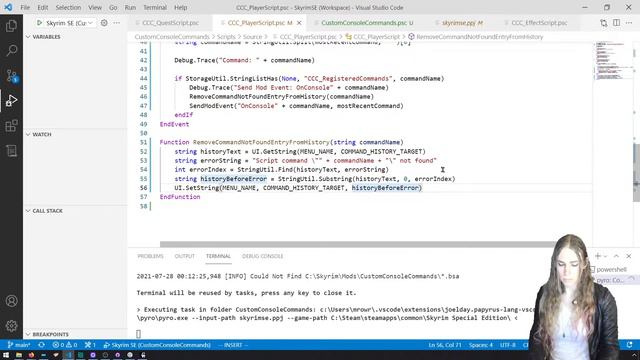Switch to the DEBUG CONSOLE panel tab
This screenshot has height=360, width=640.
(262, 256)
